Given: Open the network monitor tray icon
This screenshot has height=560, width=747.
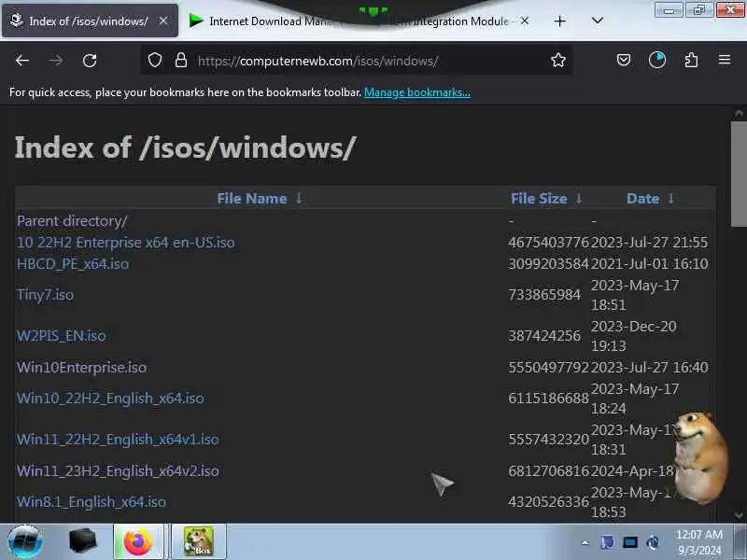Looking at the screenshot, I should [x=629, y=542].
